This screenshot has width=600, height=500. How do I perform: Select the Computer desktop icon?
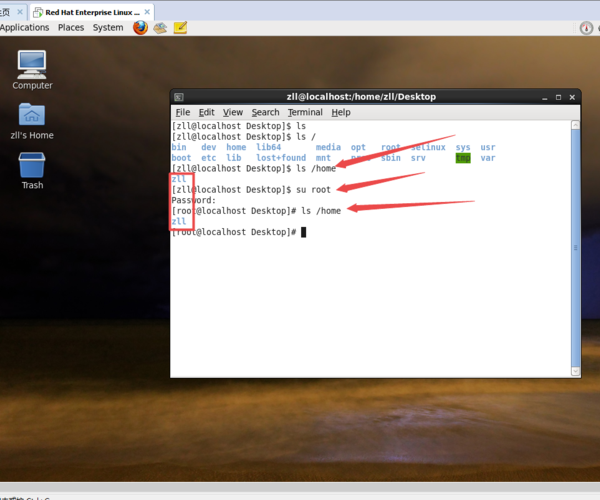point(32,66)
